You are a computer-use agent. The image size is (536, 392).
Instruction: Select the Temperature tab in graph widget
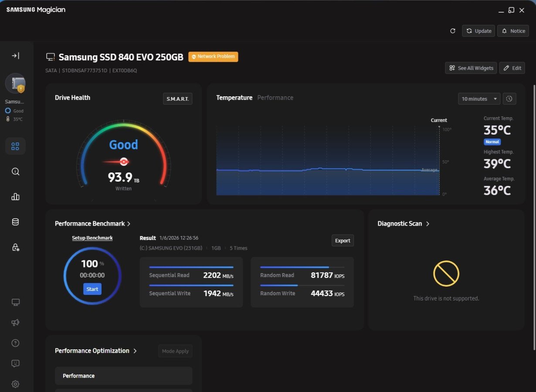coord(234,98)
